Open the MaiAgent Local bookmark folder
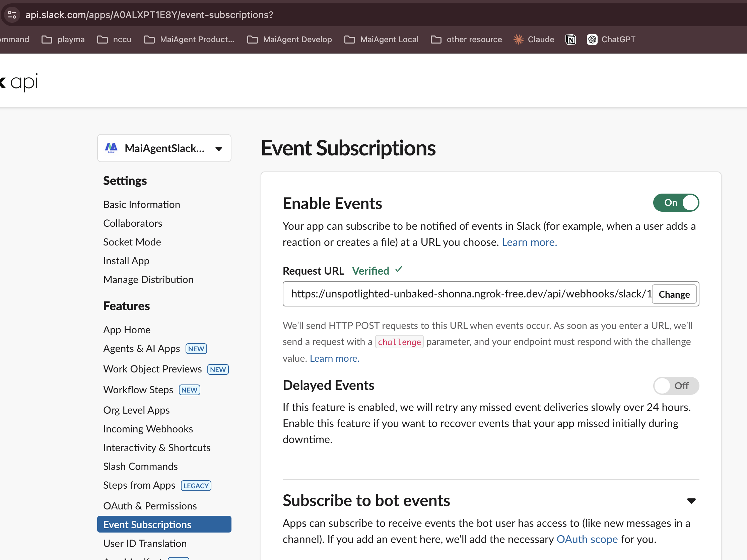747x560 pixels. (x=381, y=40)
